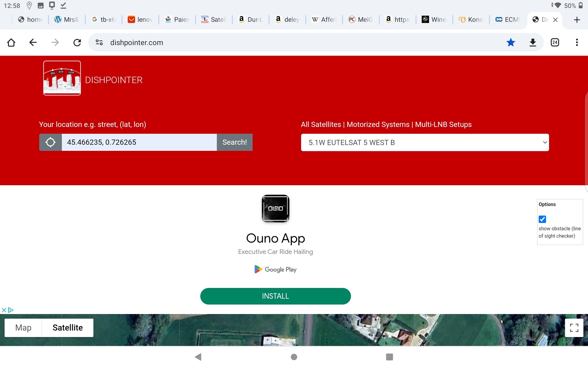588x368 pixels.
Task: Select Satellite view type
Action: [x=68, y=328]
